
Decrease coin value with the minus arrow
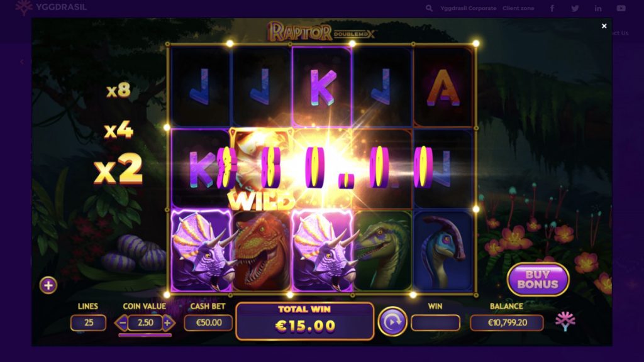(x=121, y=323)
